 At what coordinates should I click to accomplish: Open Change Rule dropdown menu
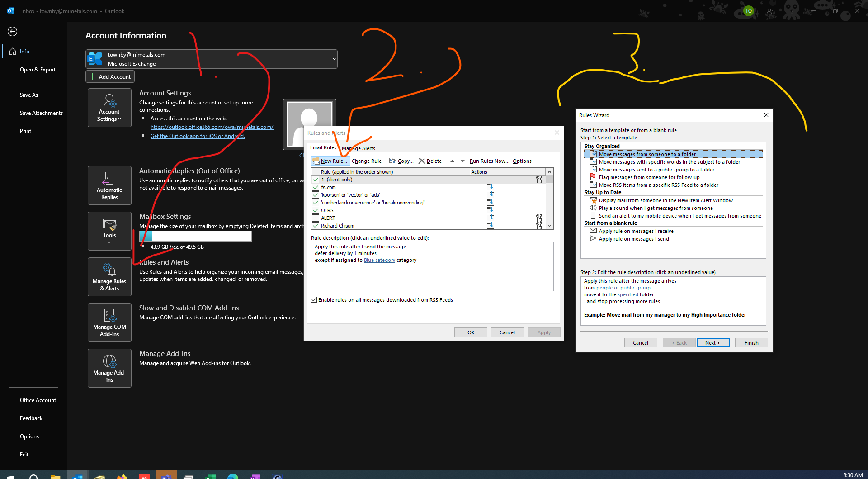pos(368,161)
